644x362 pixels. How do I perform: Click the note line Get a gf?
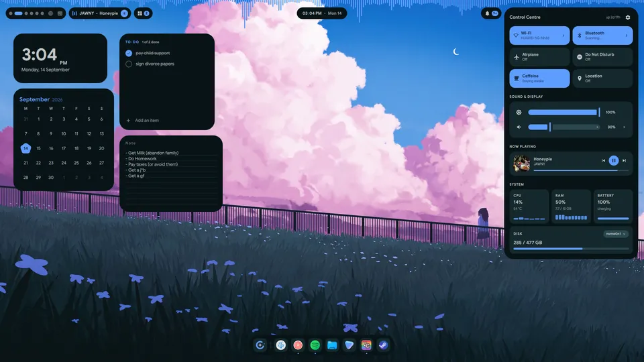click(135, 176)
